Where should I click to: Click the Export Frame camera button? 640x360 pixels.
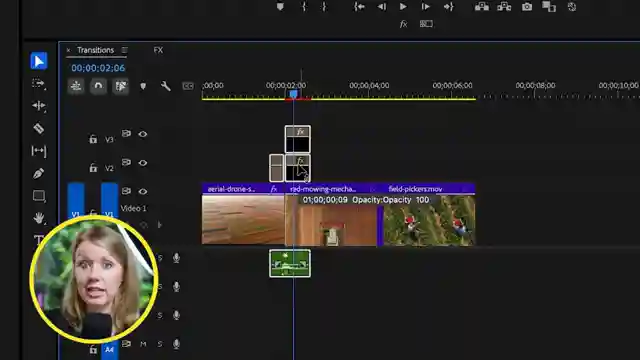[527, 7]
